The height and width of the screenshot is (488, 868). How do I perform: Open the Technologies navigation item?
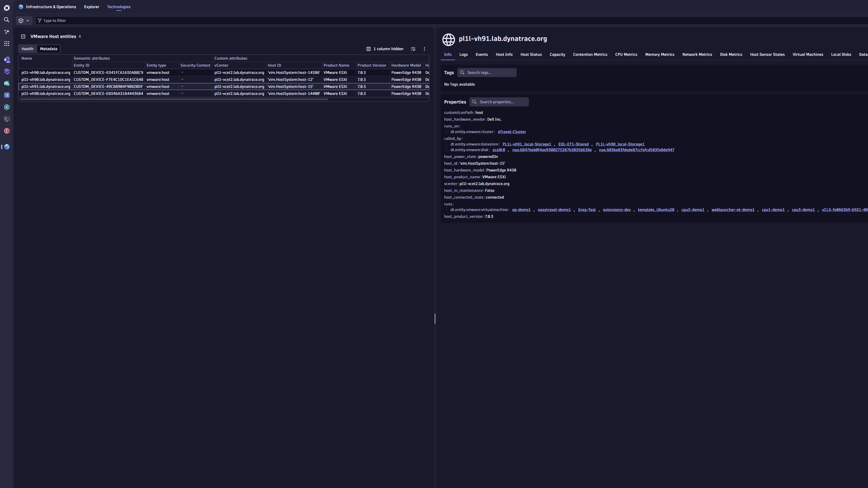click(119, 7)
